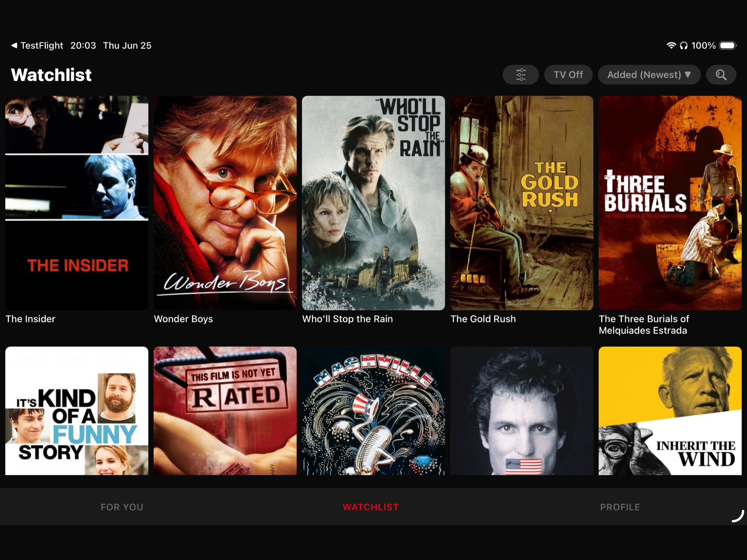Image resolution: width=747 pixels, height=560 pixels.
Task: Open the Added (Newest) sort dropdown
Action: [649, 75]
